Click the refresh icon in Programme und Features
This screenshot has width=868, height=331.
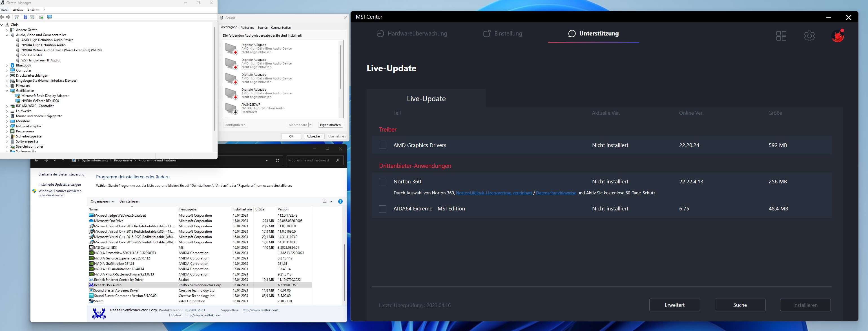[277, 161]
